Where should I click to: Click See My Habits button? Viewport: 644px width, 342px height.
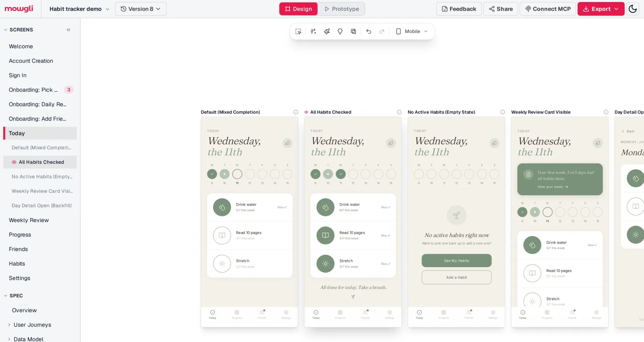(456, 261)
